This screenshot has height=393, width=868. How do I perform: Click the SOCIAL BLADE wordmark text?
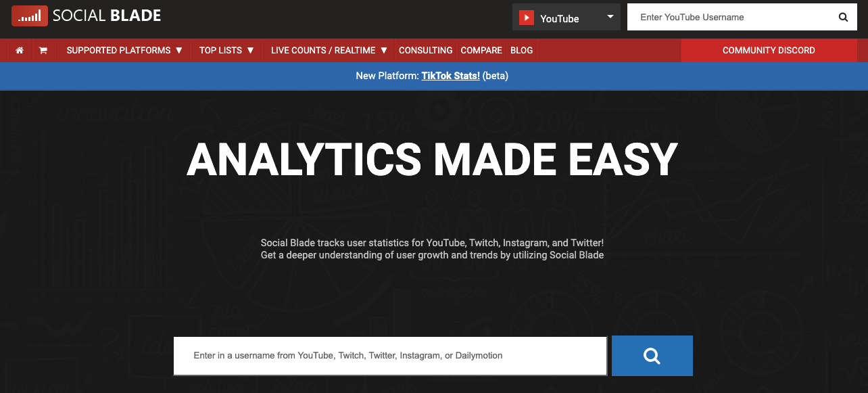coord(107,16)
